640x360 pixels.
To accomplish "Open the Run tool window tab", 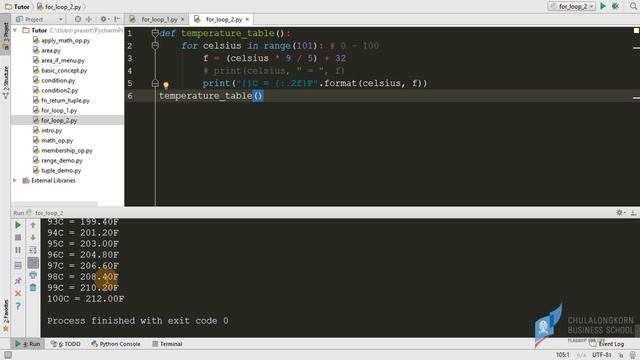I will click(x=28, y=344).
